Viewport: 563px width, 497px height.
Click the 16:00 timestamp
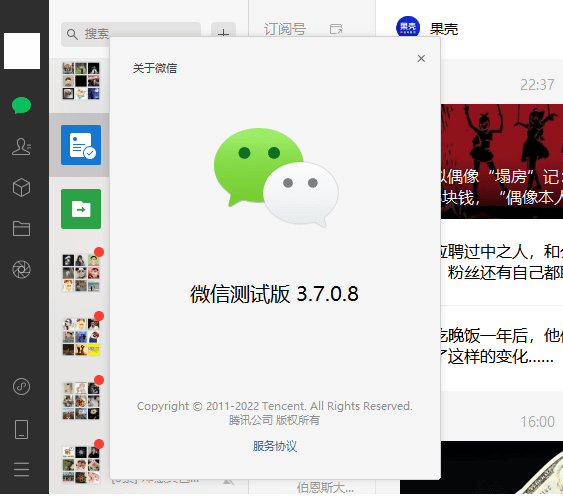(538, 422)
